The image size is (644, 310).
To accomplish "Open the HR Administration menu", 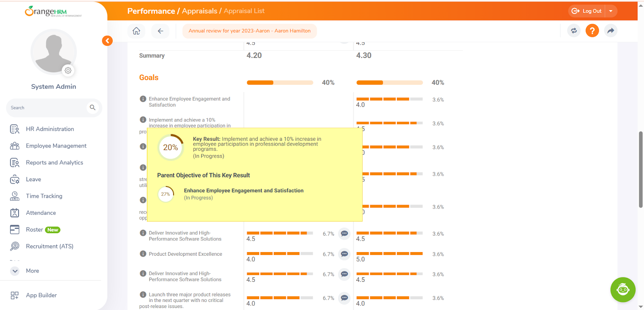I will [x=50, y=129].
